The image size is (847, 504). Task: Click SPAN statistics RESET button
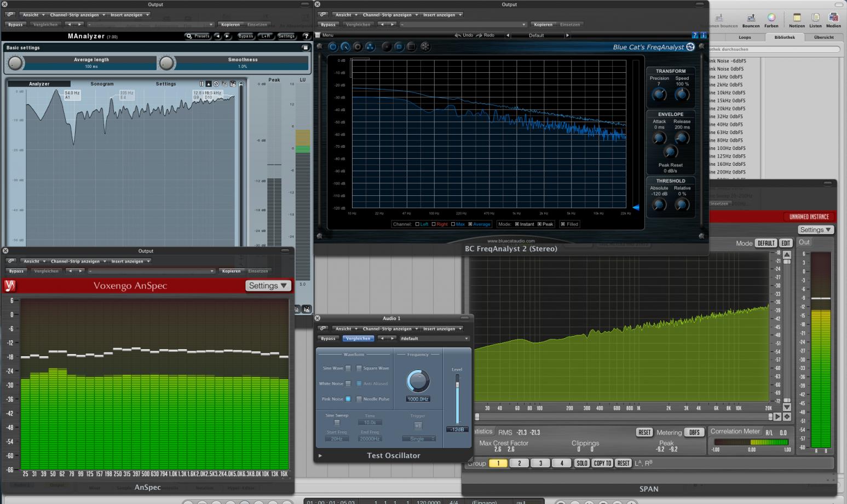click(x=644, y=432)
